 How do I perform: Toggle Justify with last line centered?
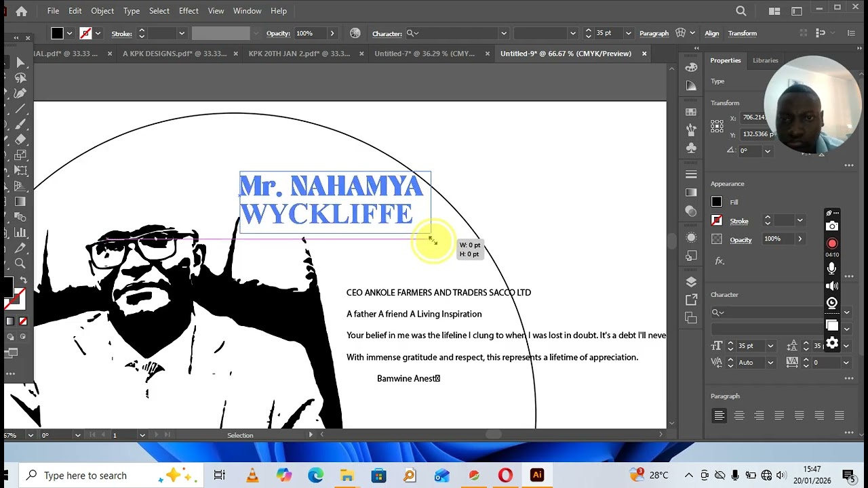(x=799, y=415)
